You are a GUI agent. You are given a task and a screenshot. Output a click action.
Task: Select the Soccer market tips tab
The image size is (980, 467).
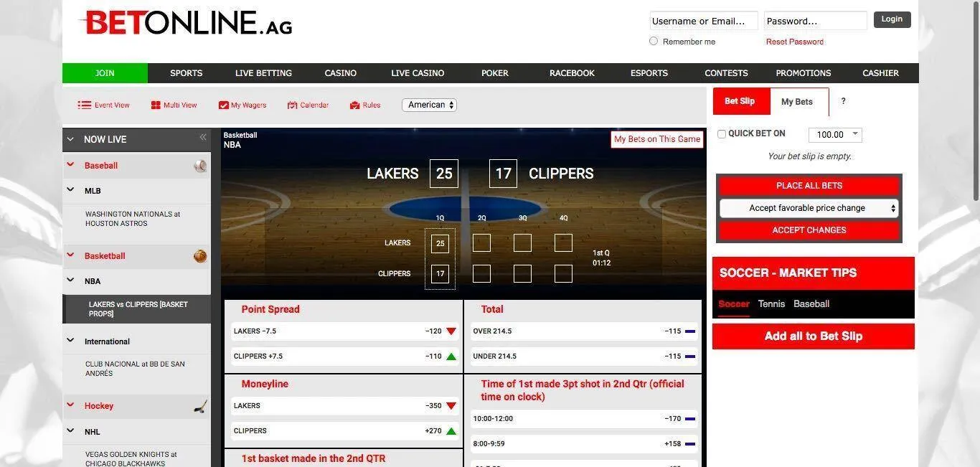click(734, 304)
